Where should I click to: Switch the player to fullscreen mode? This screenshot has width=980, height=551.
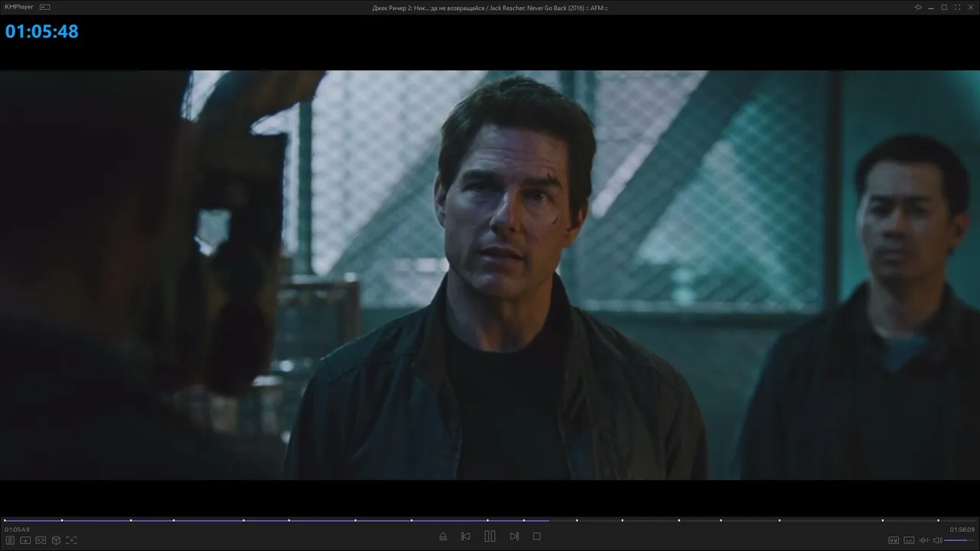point(957,7)
